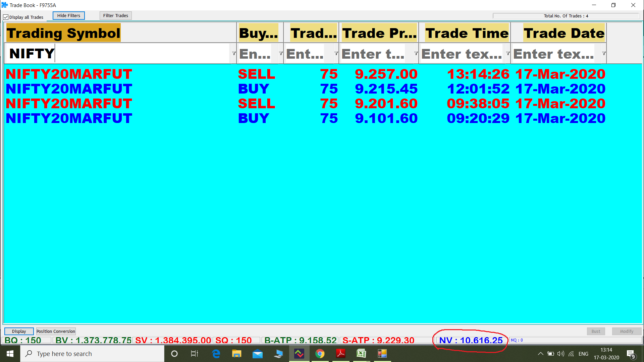The image size is (644, 362).
Task: Open the taskbar clock showing 13:14
Action: click(x=606, y=354)
